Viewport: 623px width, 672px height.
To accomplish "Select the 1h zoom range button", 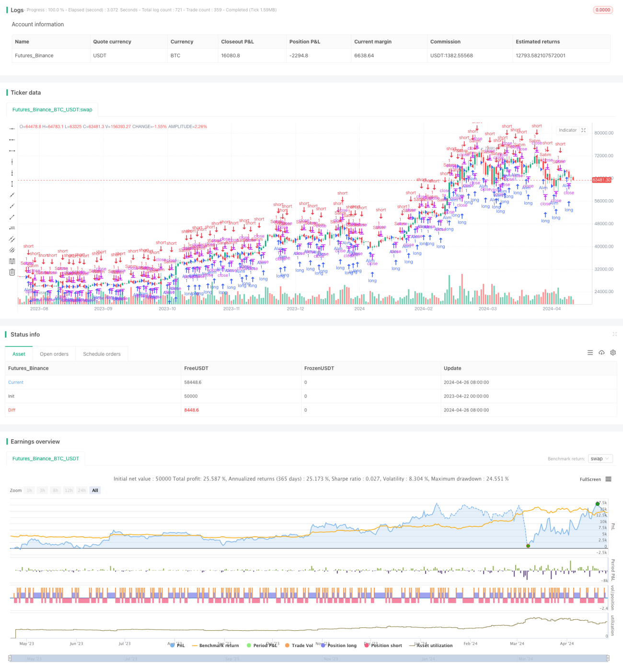I will tap(29, 490).
